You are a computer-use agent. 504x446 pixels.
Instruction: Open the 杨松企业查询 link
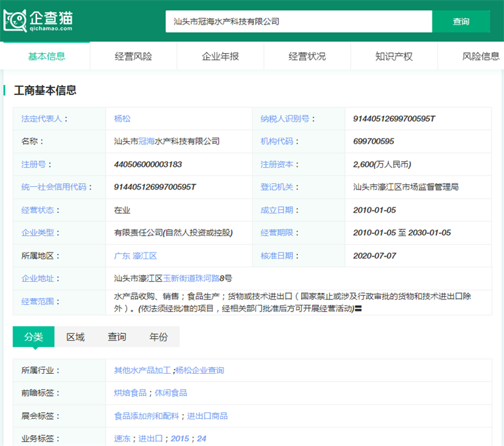click(200, 370)
